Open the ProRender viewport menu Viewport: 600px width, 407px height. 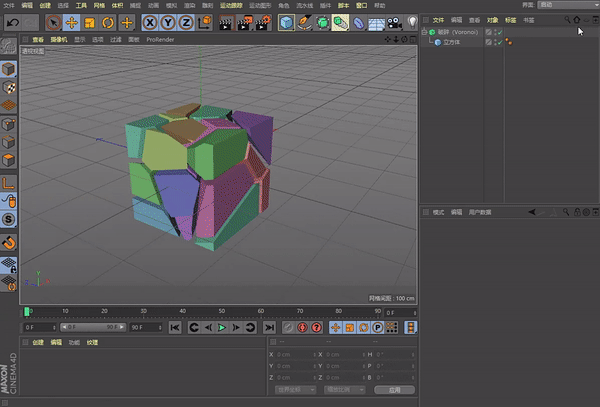[160, 39]
